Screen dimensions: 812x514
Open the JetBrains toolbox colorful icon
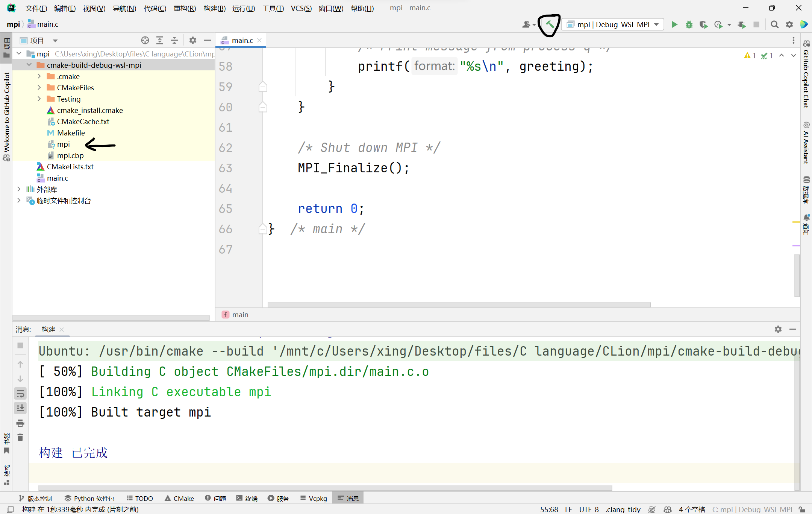804,24
